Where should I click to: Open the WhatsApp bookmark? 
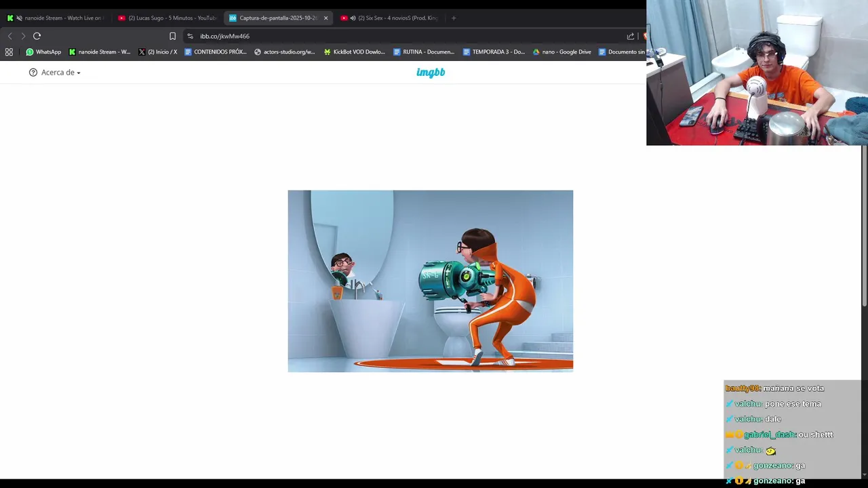(43, 52)
